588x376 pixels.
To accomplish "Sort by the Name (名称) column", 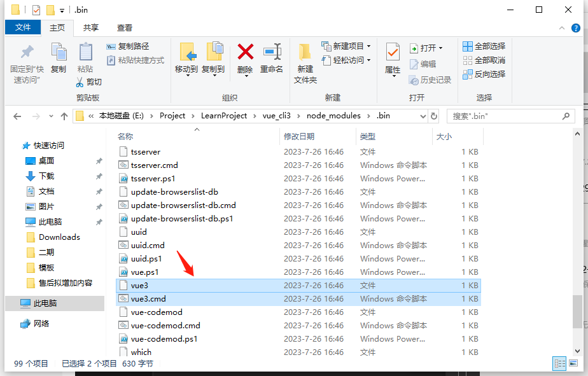I will point(197,136).
